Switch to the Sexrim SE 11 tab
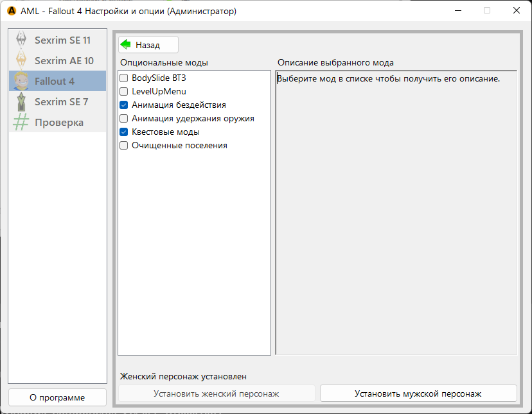The height and width of the screenshot is (414, 532). pyautogui.click(x=62, y=40)
